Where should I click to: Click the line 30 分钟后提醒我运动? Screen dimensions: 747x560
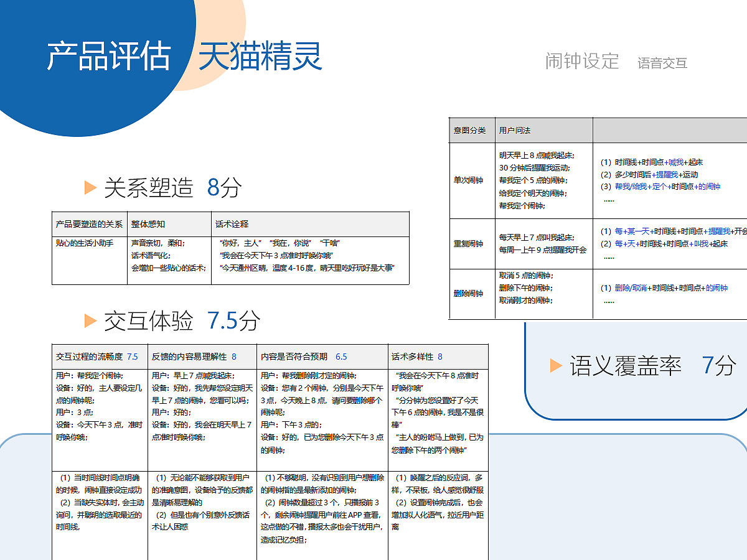534,168
